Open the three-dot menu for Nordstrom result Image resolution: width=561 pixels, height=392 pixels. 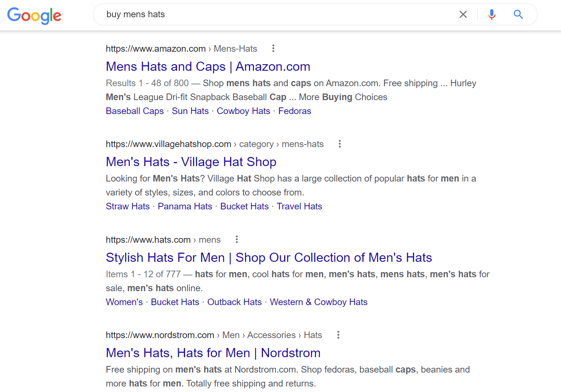338,335
